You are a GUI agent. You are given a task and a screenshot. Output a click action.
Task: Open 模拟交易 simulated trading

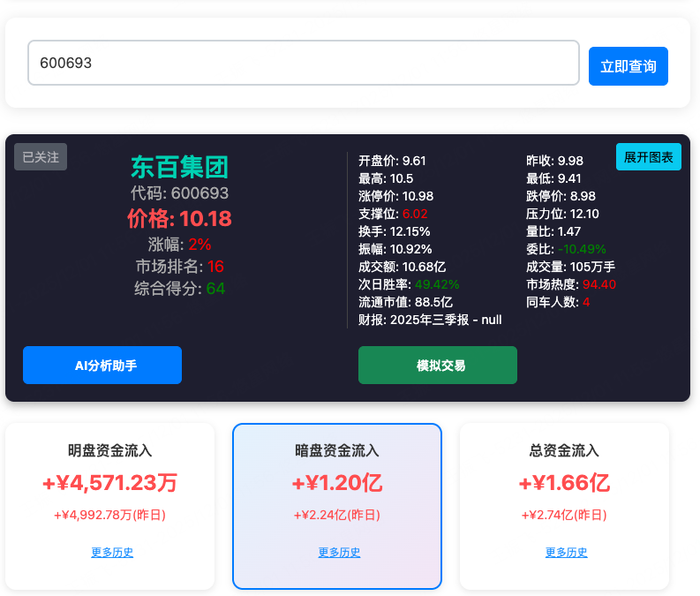coord(438,366)
